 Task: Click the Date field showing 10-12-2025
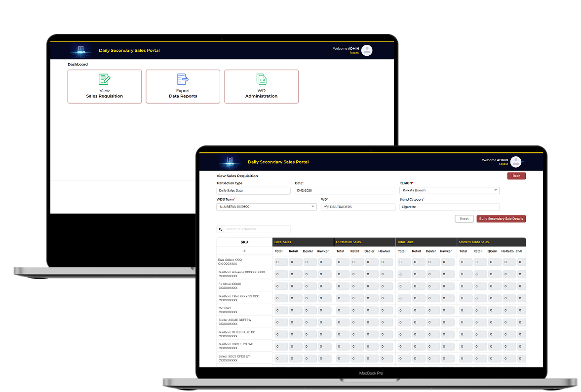345,191
